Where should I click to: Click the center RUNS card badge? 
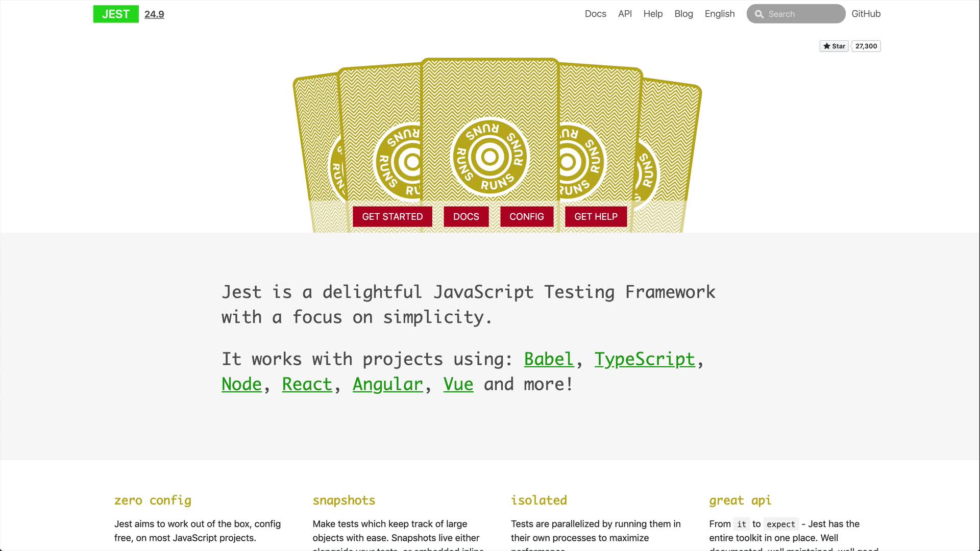[x=489, y=157]
